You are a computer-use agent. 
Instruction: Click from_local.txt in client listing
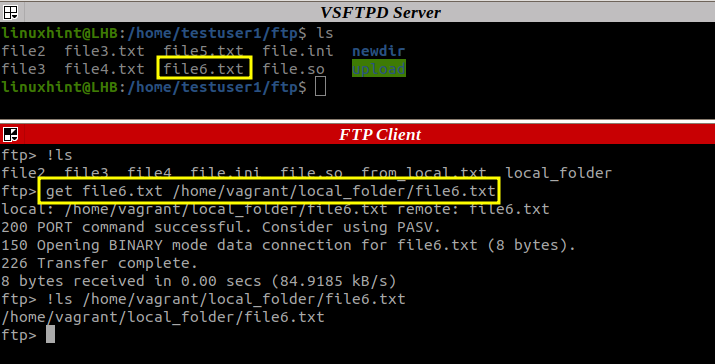[x=424, y=173]
